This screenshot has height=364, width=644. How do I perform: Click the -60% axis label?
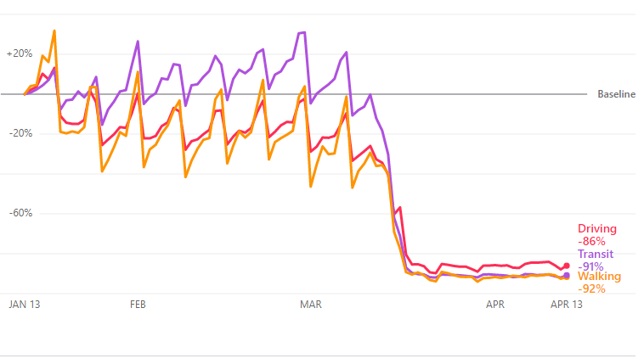click(19, 213)
